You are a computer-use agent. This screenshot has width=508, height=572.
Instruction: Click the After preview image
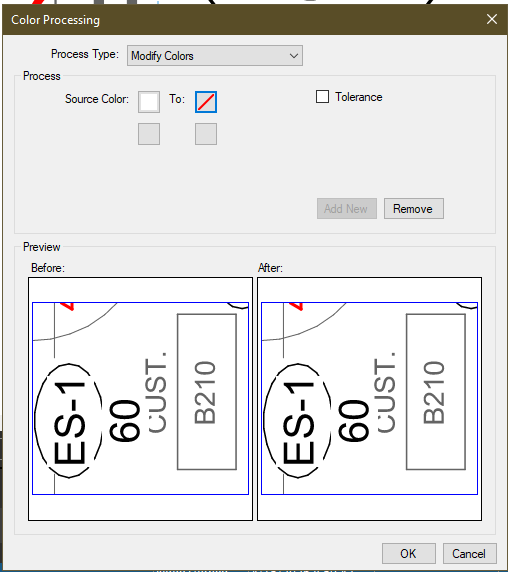click(369, 399)
